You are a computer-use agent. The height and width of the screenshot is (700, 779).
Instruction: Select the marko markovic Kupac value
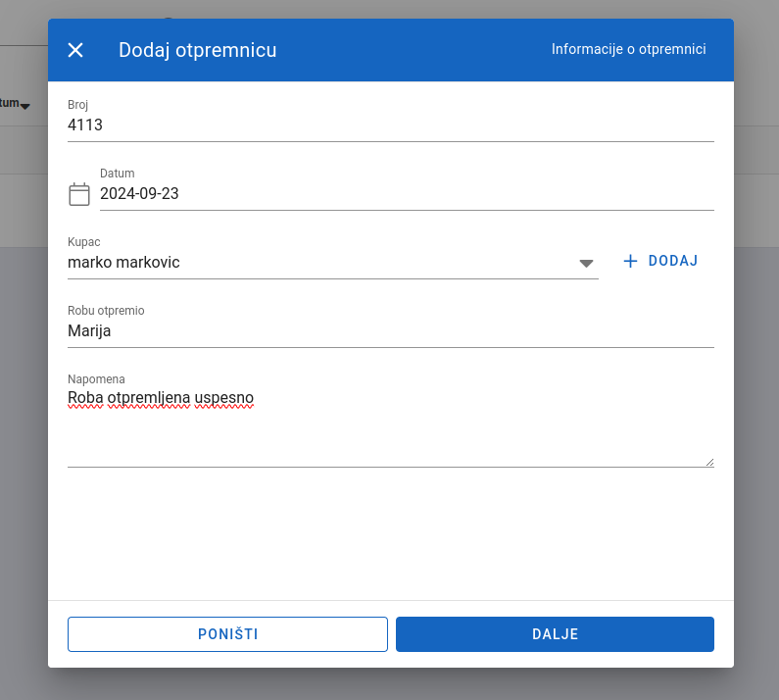pyautogui.click(x=123, y=262)
